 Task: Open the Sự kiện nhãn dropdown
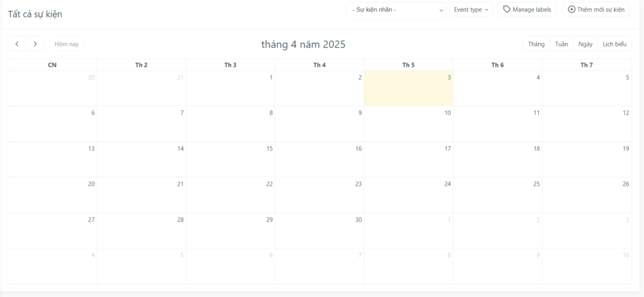pyautogui.click(x=396, y=10)
